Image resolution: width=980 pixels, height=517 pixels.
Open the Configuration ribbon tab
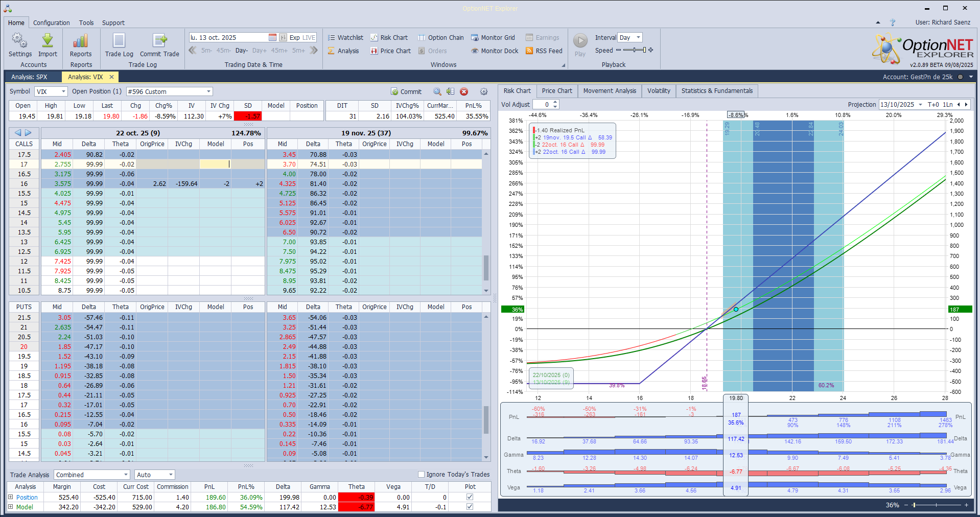pos(52,22)
